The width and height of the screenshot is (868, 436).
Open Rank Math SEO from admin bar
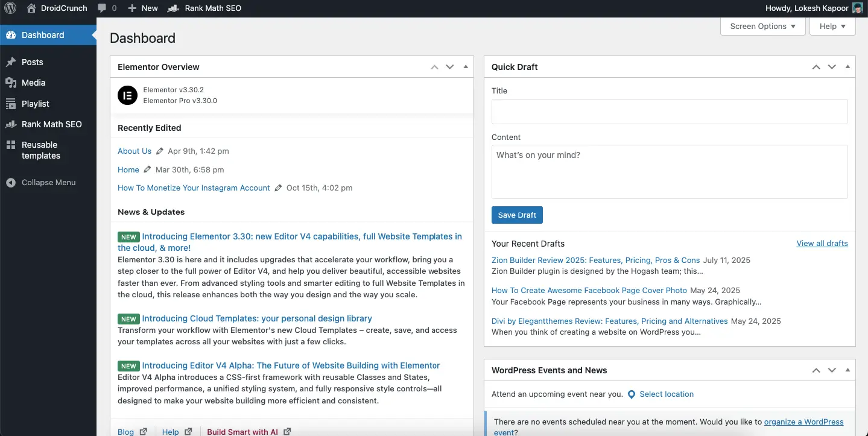tap(204, 8)
